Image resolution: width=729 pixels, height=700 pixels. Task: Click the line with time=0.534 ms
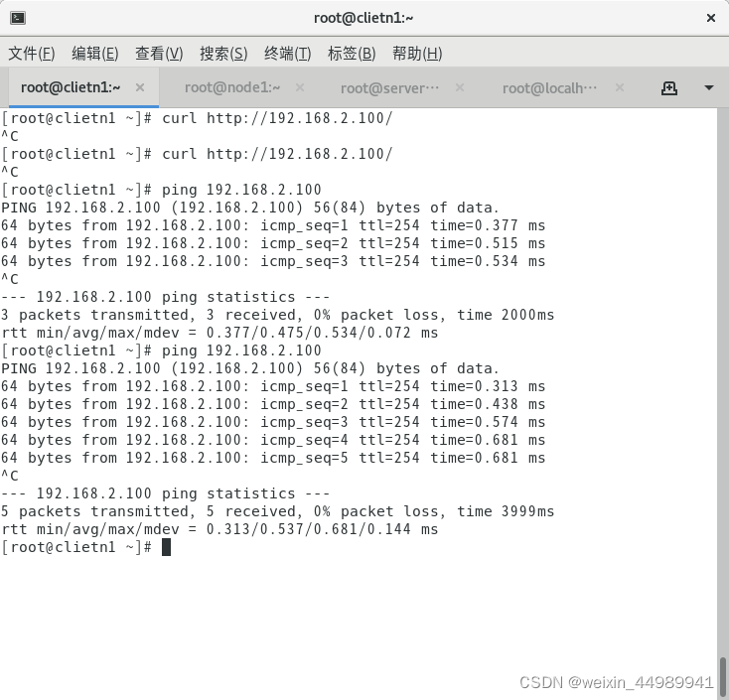(273, 261)
